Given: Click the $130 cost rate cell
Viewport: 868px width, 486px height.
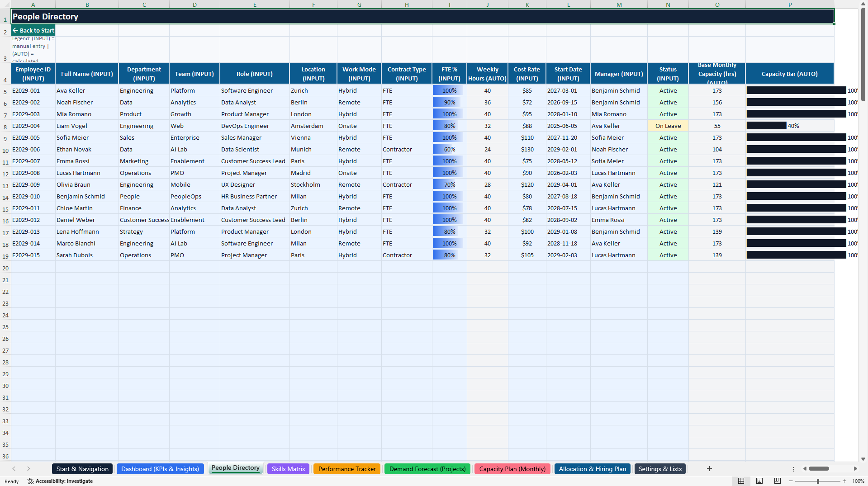Looking at the screenshot, I should click(527, 150).
